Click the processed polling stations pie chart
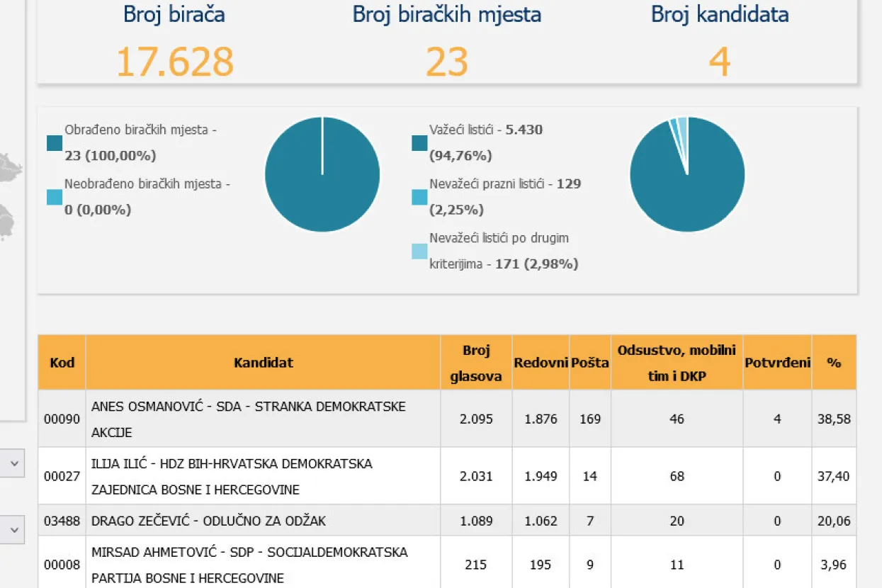The width and height of the screenshot is (882, 588). pos(322,174)
